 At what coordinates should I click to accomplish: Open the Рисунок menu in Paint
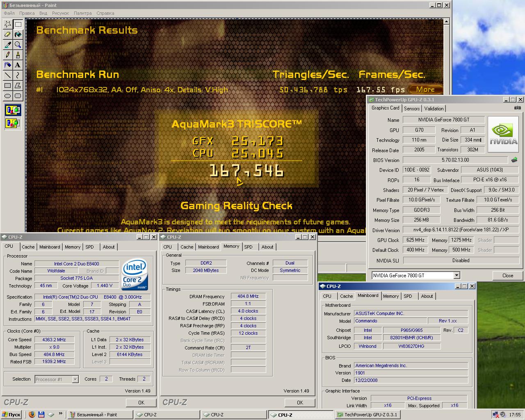click(x=61, y=13)
